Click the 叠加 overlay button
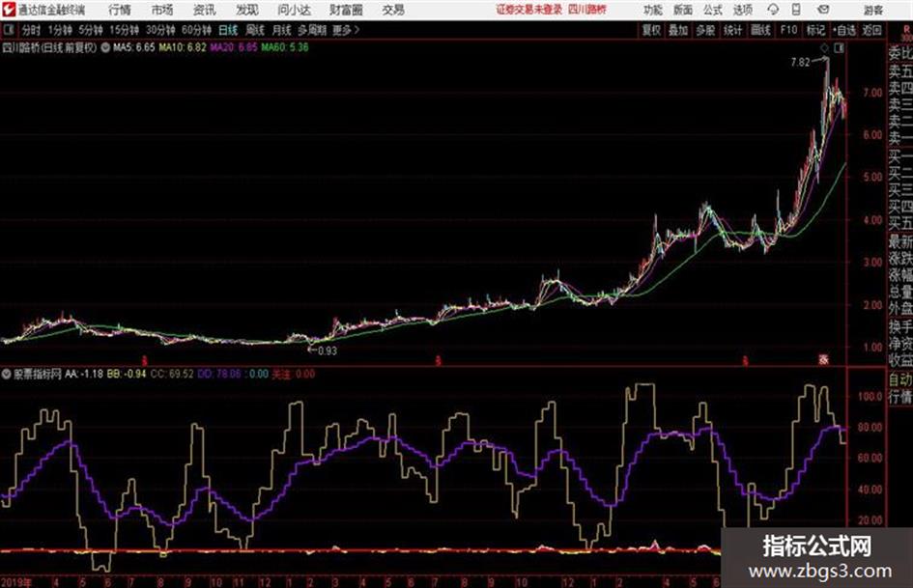The height and width of the screenshot is (588, 913). [x=678, y=30]
